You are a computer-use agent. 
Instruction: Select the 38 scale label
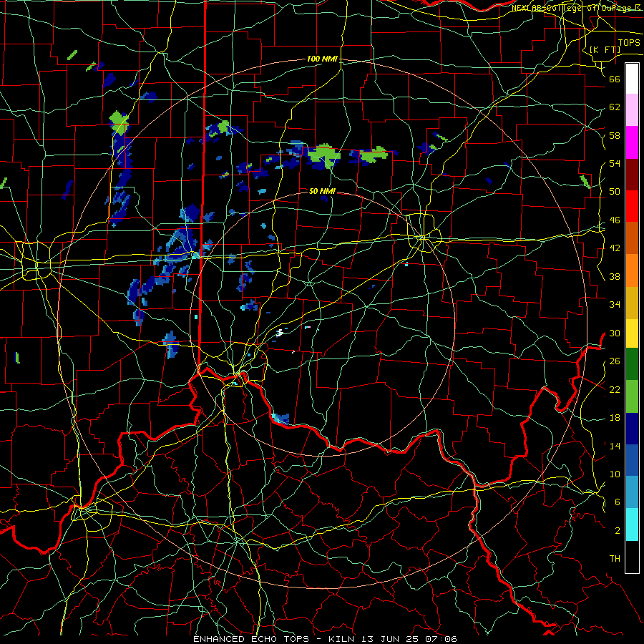615,276
